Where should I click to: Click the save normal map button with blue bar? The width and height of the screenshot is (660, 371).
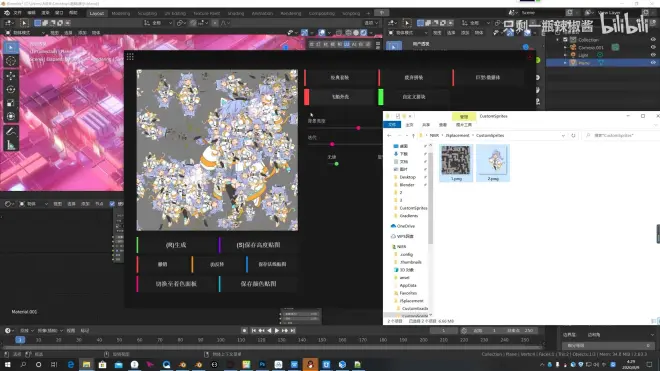(272, 264)
